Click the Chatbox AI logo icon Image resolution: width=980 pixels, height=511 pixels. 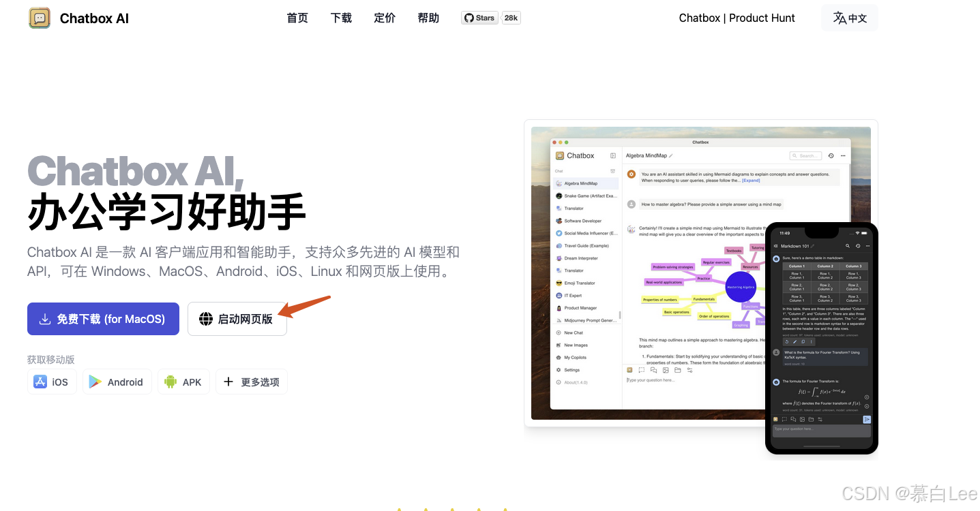tap(40, 18)
